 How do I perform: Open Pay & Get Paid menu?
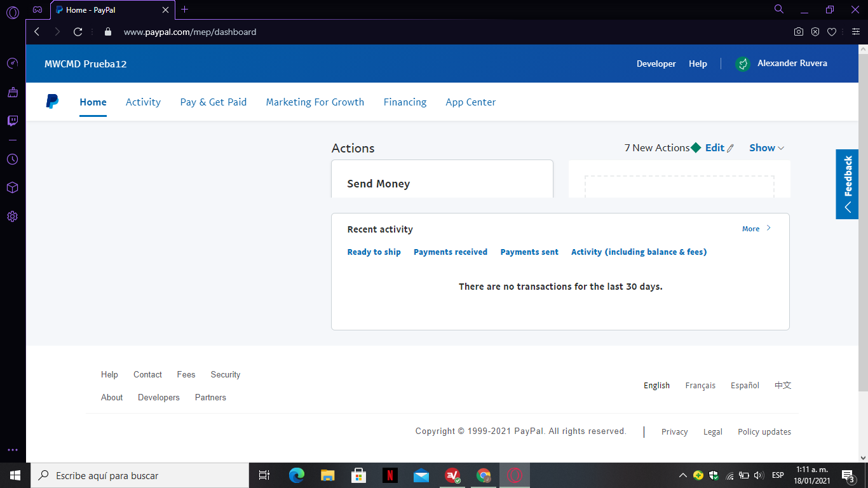[x=214, y=102]
